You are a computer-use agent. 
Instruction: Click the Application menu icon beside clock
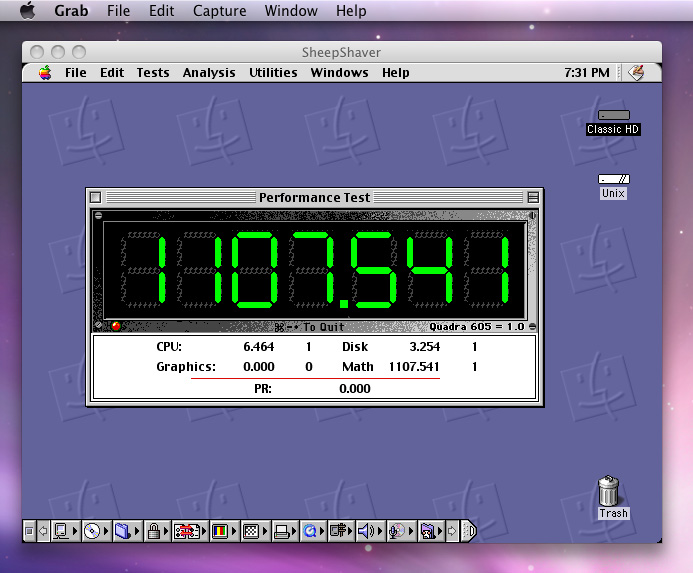click(636, 73)
